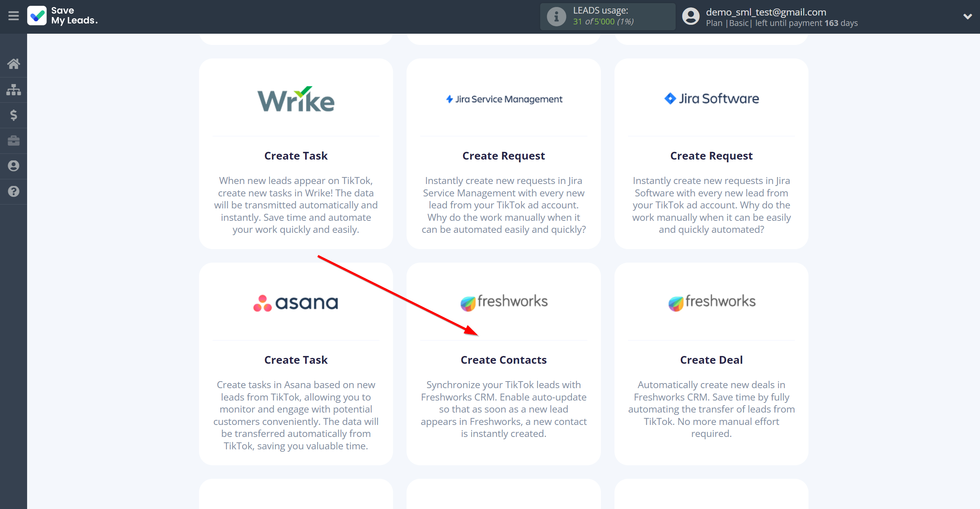Click the LEADS usage info icon

point(556,17)
